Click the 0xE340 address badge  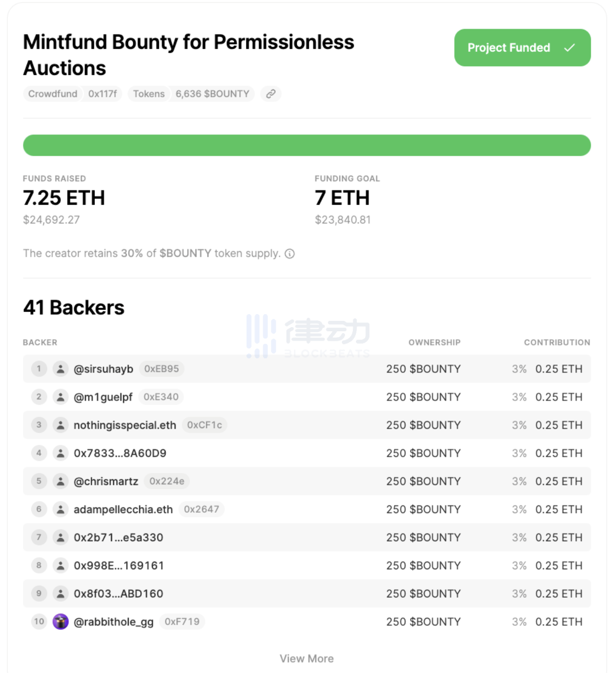point(161,397)
